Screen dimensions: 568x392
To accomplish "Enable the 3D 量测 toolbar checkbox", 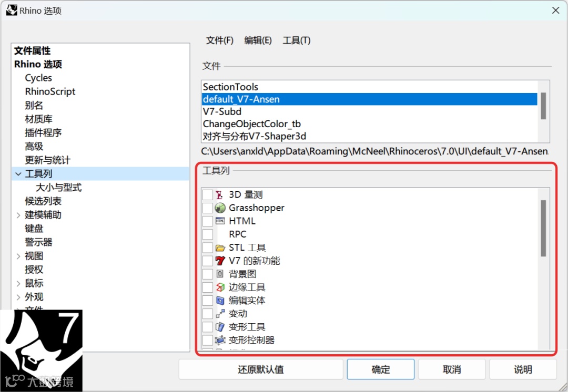I will (208, 195).
